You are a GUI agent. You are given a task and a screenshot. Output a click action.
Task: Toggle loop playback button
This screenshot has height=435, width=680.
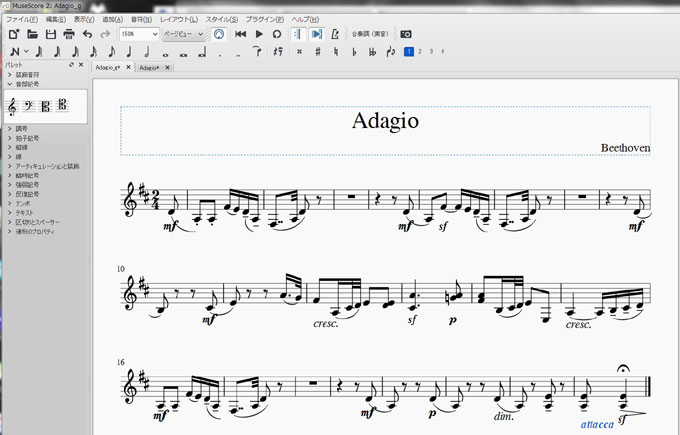pos(277,34)
